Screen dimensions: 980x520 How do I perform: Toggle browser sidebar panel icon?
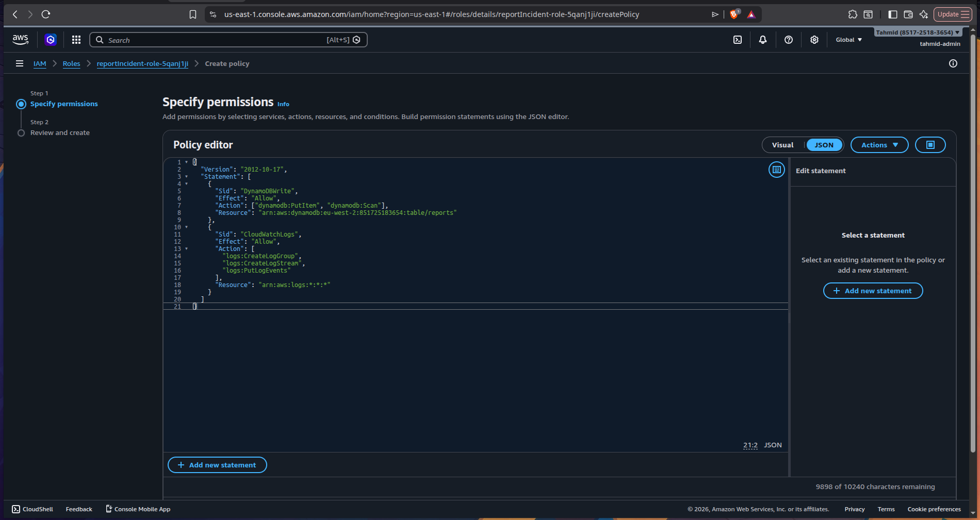coord(893,14)
